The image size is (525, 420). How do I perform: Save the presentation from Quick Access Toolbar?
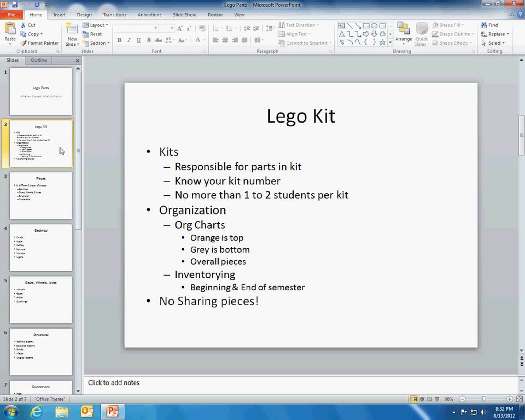(x=15, y=4)
